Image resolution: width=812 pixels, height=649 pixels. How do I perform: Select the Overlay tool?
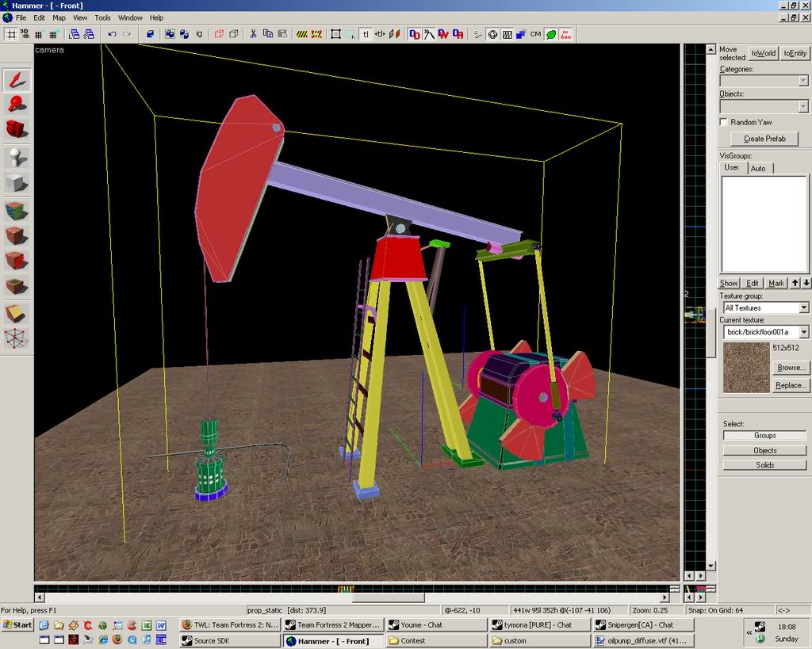17,286
